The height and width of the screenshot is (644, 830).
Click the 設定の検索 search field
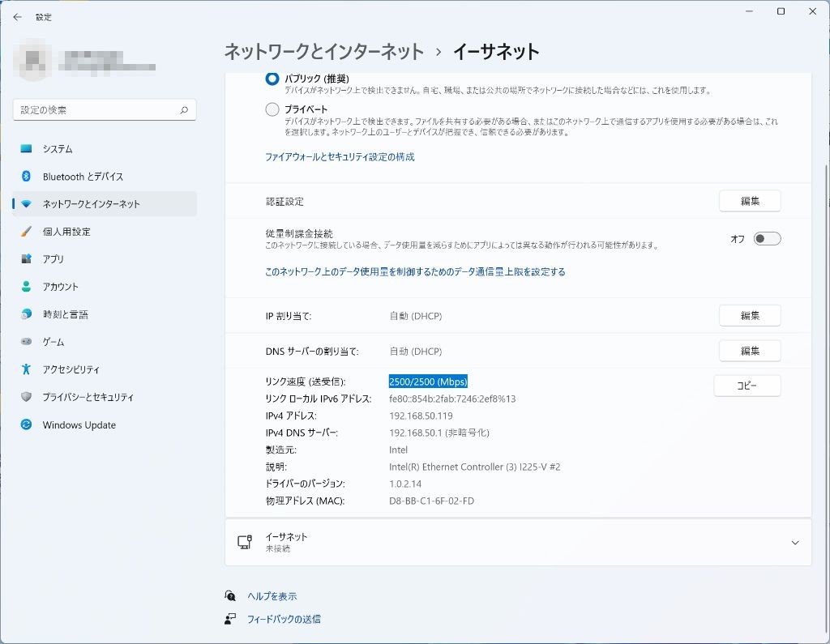pyautogui.click(x=96, y=110)
